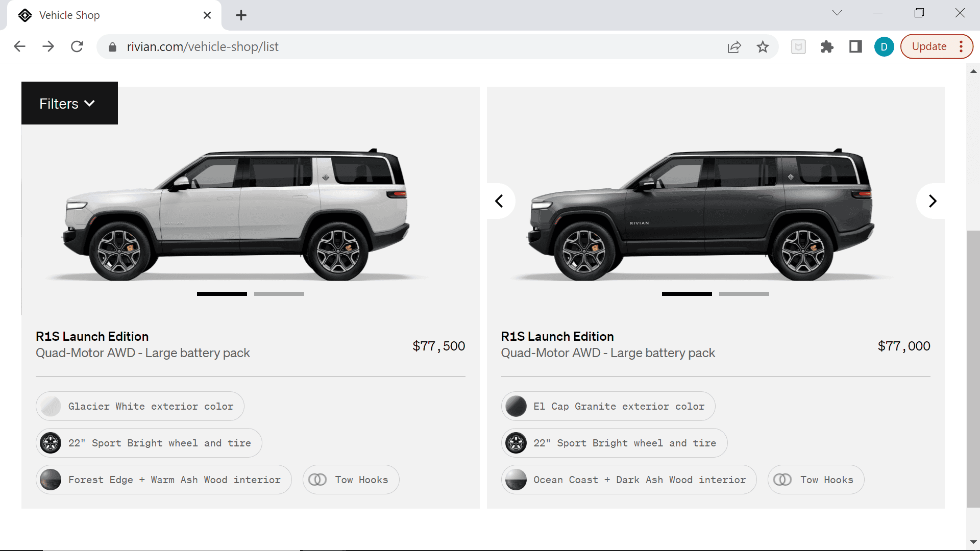Show previous image of the granite R1S
This screenshot has width=980, height=551.
pyautogui.click(x=500, y=201)
